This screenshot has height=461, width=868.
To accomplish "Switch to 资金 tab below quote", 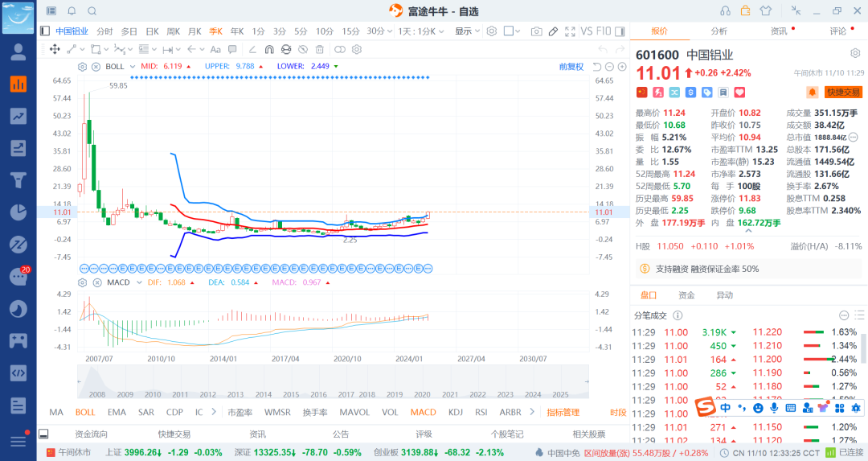I will pos(686,295).
